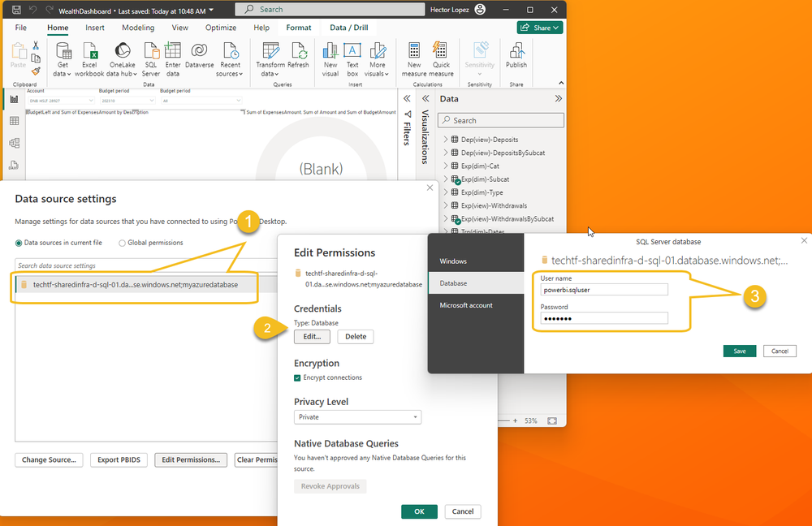The image size is (812, 526).
Task: Click the Transform data icon
Action: (270, 51)
